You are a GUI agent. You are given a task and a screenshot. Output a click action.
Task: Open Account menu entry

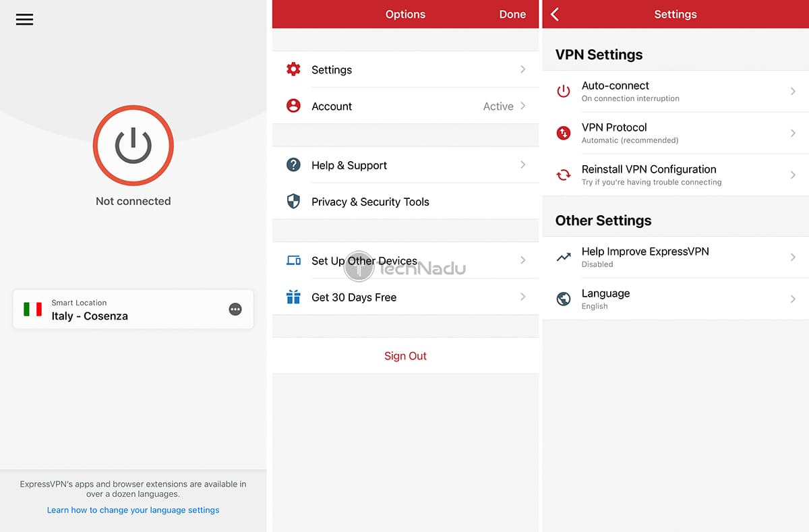coord(406,106)
